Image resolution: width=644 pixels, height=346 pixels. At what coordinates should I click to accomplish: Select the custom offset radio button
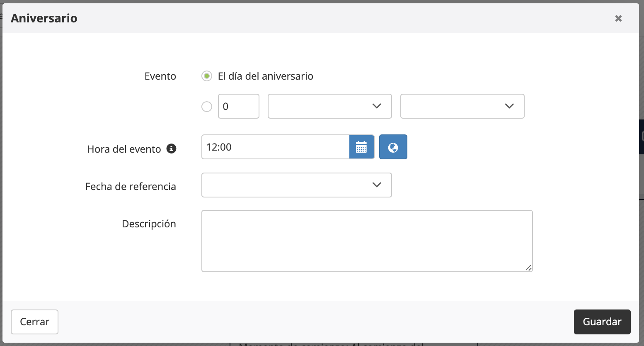click(207, 107)
